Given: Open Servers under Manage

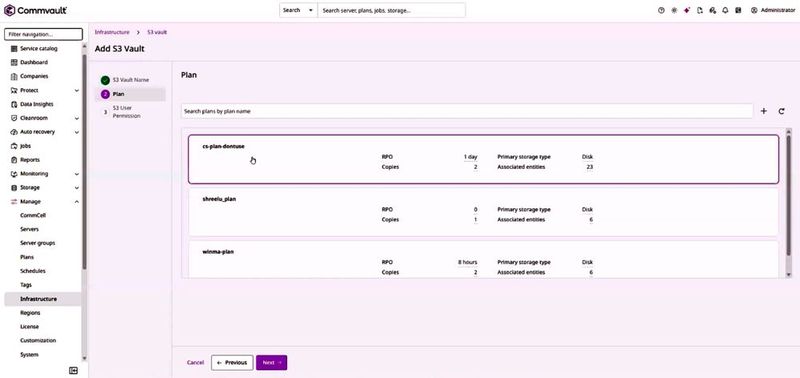Looking at the screenshot, I should 29,230.
